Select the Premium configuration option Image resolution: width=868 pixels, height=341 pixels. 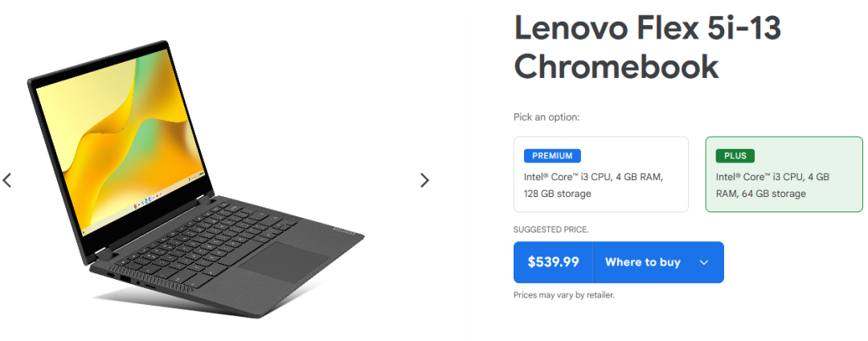(x=600, y=175)
